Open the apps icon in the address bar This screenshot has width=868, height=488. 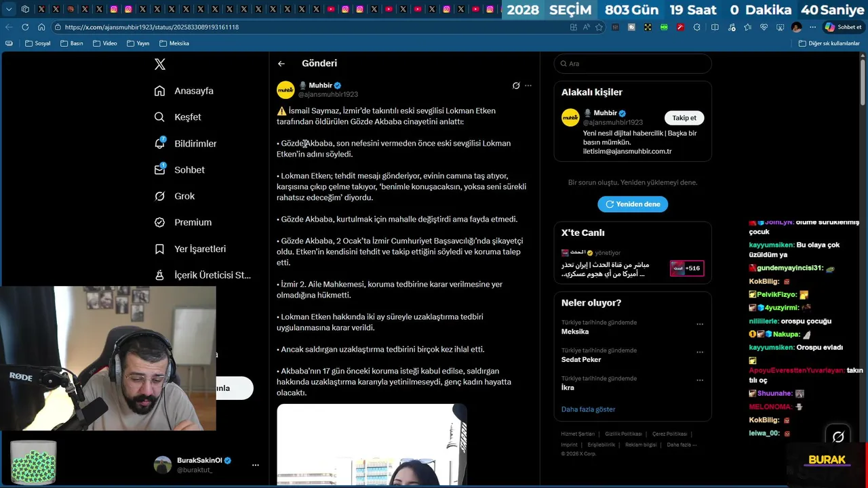point(574,27)
